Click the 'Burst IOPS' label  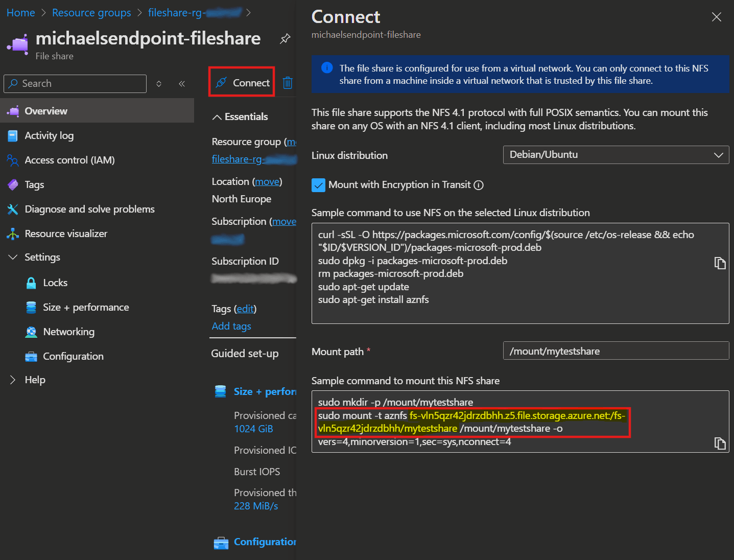pos(257,472)
